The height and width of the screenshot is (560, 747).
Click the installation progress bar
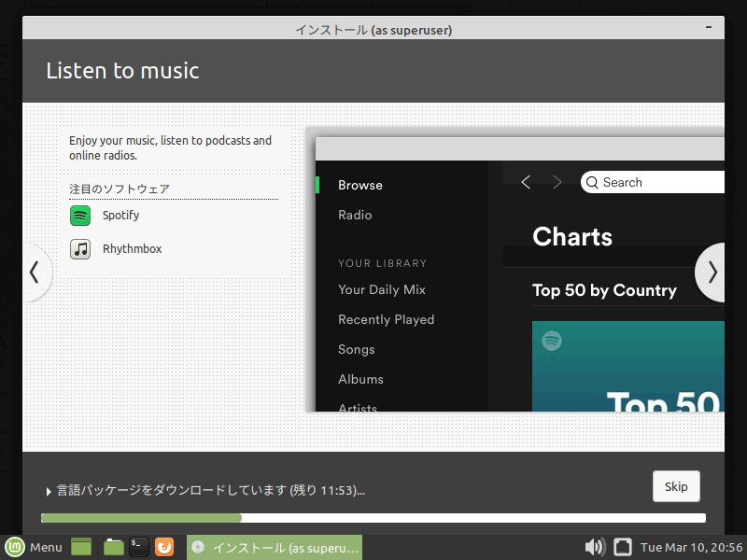(373, 518)
